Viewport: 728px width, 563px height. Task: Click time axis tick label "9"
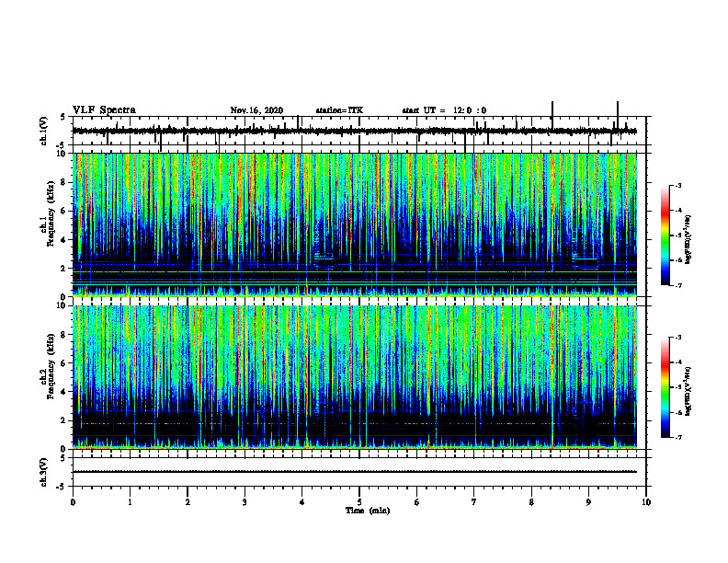coord(588,502)
